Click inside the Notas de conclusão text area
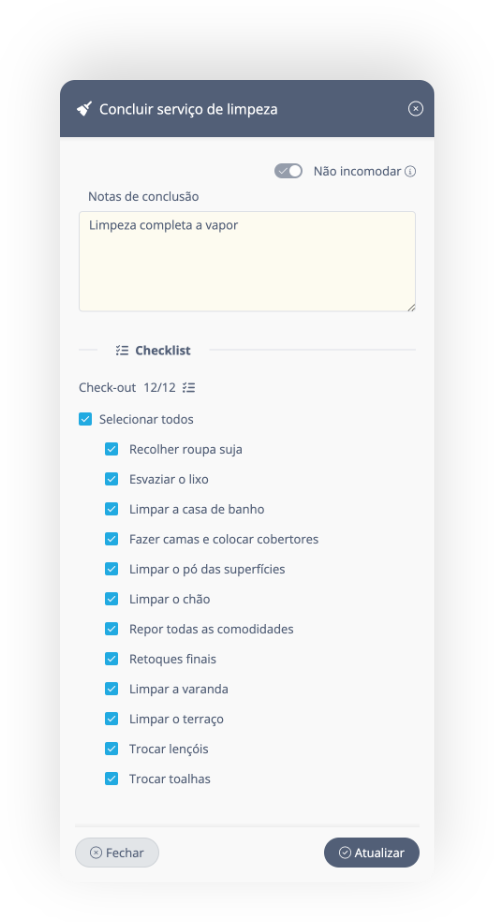Viewport: 494px width, 922px height. click(x=247, y=261)
